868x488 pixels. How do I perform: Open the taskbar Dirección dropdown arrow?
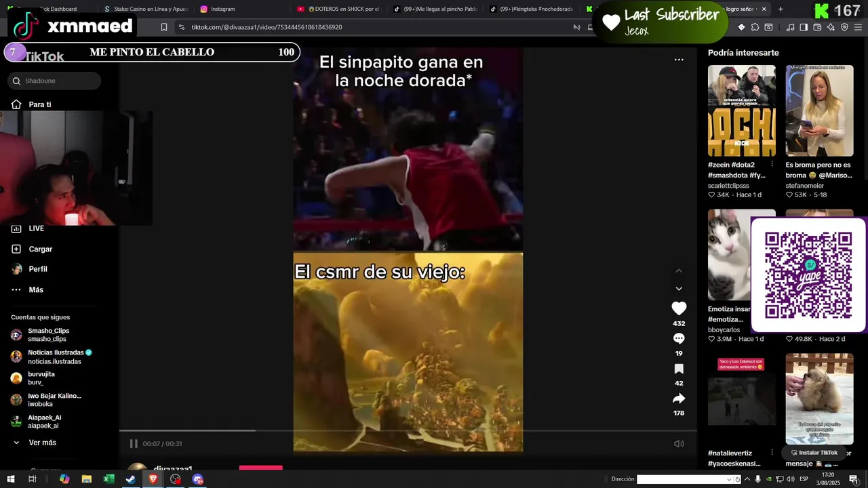(x=729, y=479)
